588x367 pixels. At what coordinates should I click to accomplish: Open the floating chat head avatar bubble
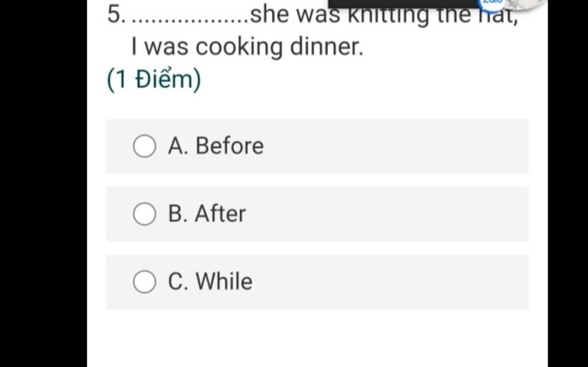pyautogui.click(x=525, y=4)
